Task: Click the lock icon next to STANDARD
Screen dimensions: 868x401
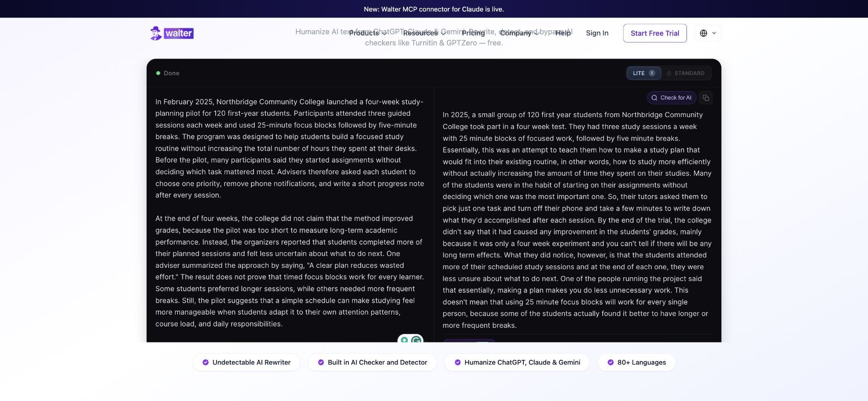Action: pyautogui.click(x=669, y=73)
